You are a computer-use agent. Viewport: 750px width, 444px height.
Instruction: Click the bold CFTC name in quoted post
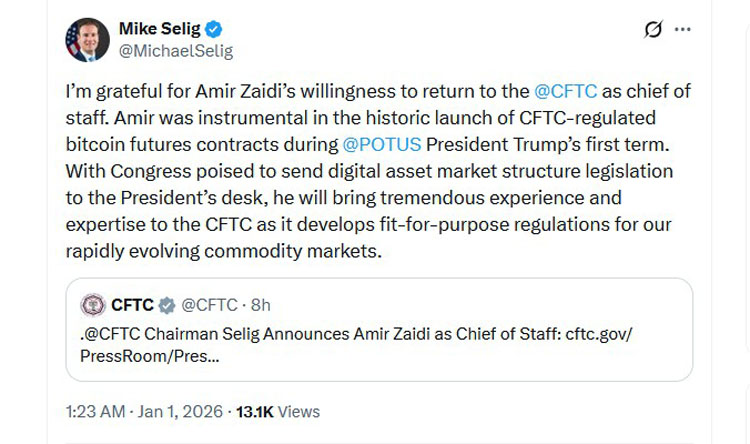tap(132, 305)
